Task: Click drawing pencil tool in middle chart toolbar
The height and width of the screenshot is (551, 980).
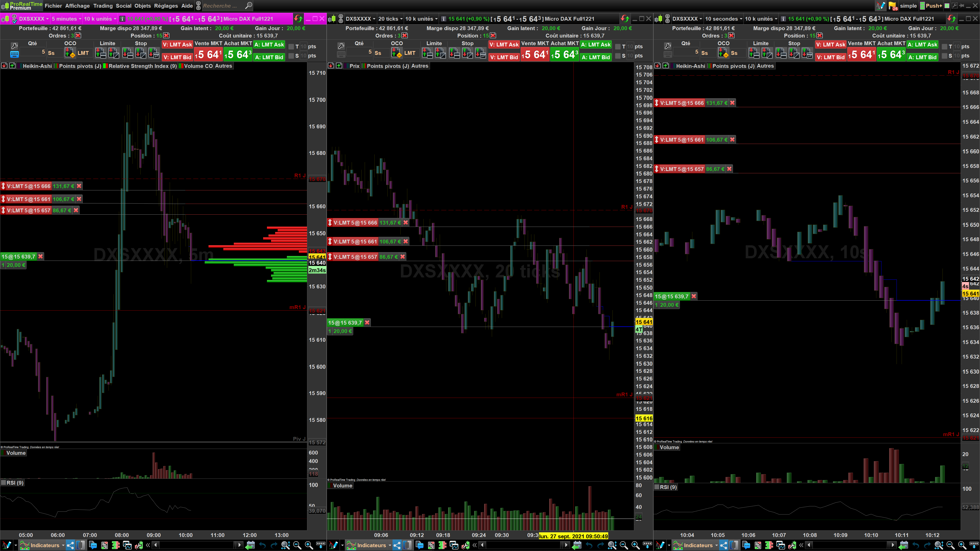Action: coord(333,545)
